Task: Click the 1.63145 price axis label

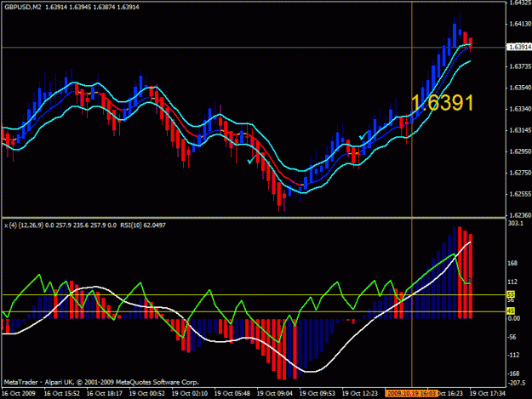Action: [x=520, y=130]
